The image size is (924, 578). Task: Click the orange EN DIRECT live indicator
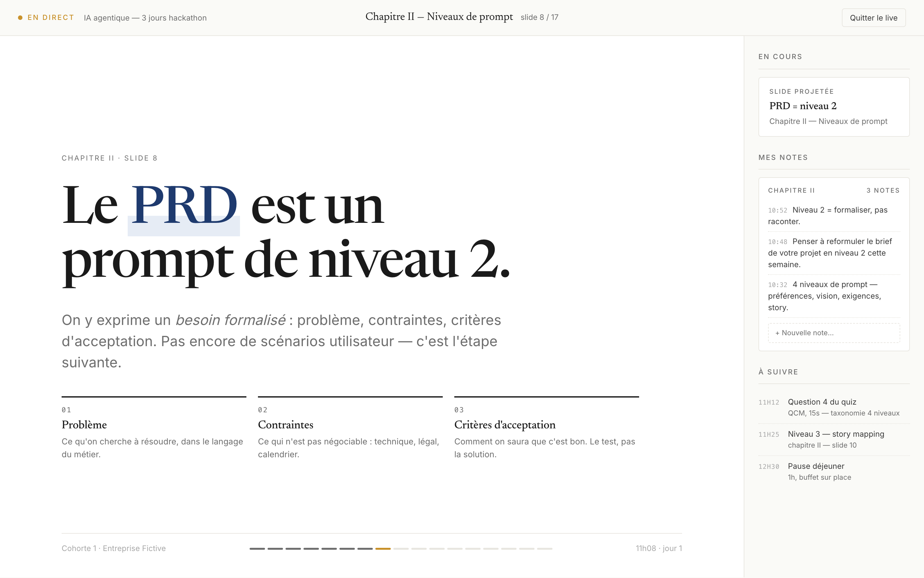[x=46, y=18]
